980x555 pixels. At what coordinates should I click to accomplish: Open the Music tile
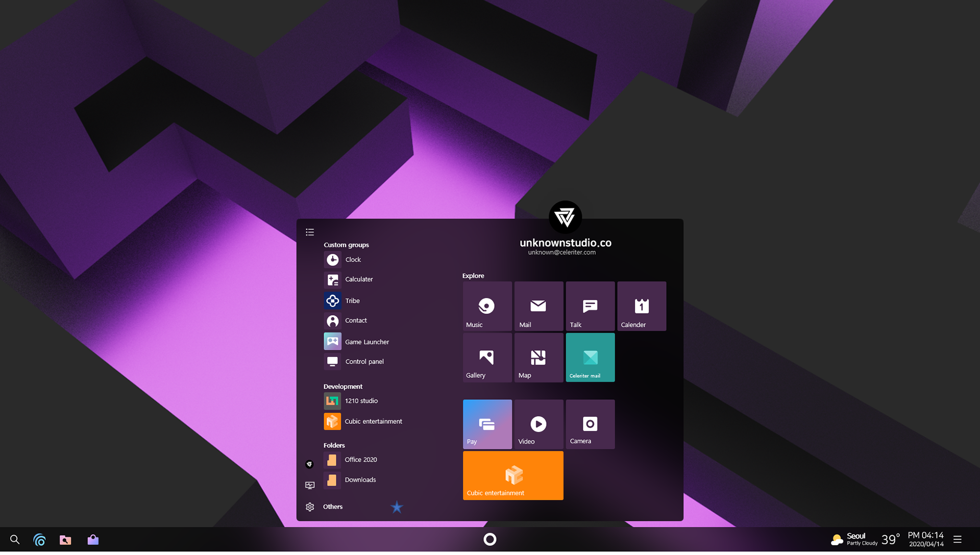pos(487,306)
